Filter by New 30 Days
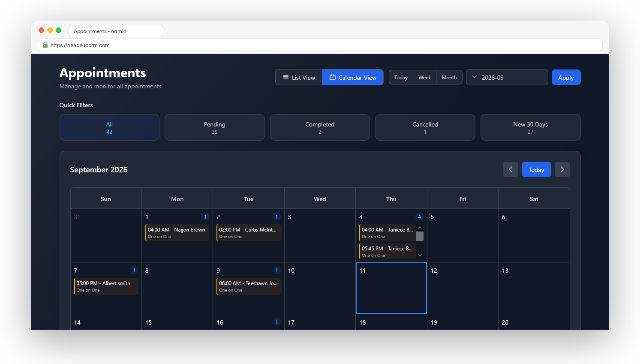This screenshot has width=640, height=364. [530, 127]
